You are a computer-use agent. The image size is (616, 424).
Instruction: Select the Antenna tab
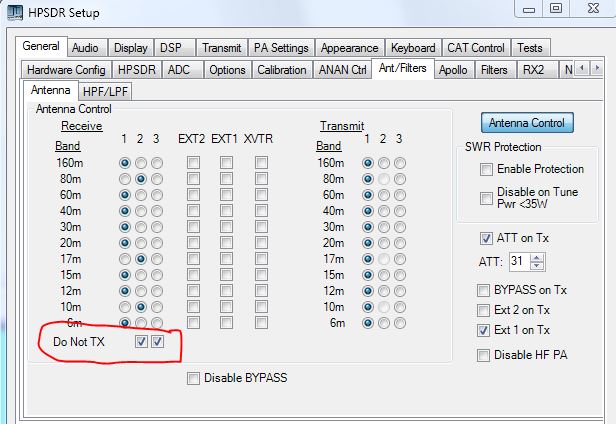coord(51,90)
